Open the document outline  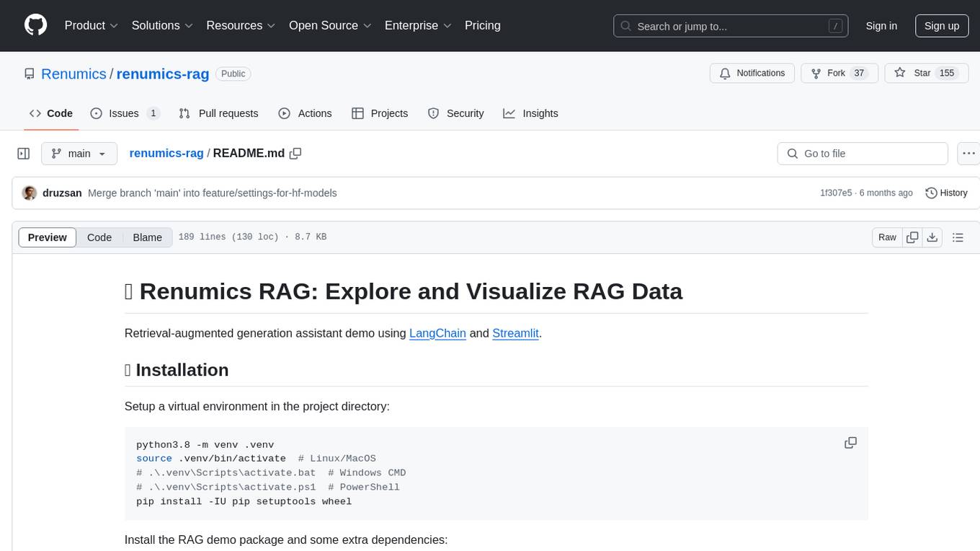[x=958, y=237]
